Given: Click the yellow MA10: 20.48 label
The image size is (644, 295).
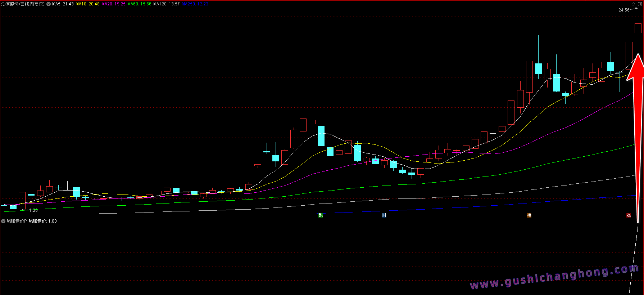Looking at the screenshot, I should [x=87, y=4].
